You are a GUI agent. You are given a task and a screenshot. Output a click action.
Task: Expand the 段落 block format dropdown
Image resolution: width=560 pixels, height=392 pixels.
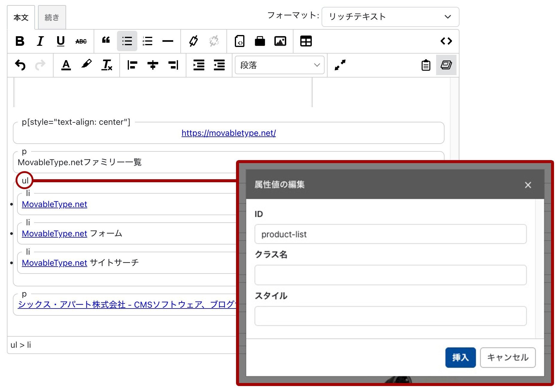click(279, 65)
